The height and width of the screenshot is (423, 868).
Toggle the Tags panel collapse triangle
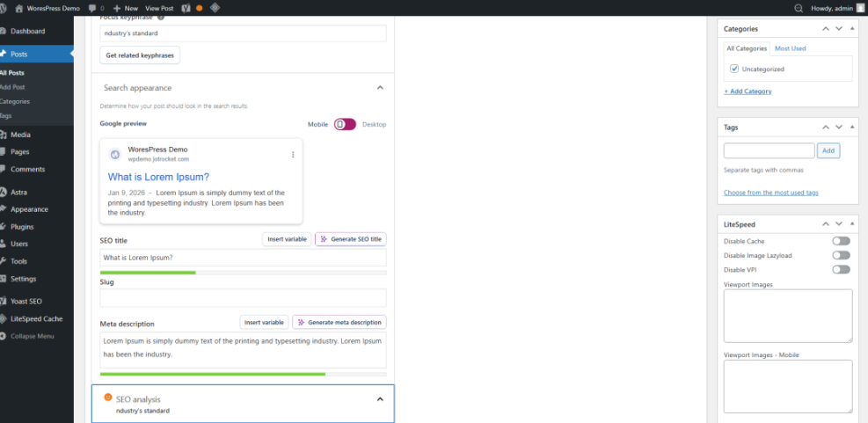[852, 128]
